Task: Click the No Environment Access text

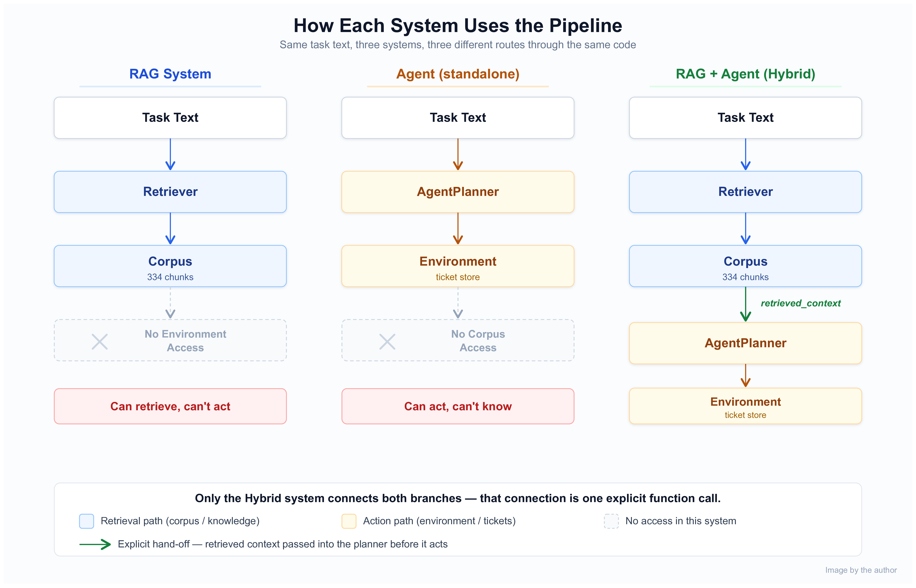Action: point(185,341)
